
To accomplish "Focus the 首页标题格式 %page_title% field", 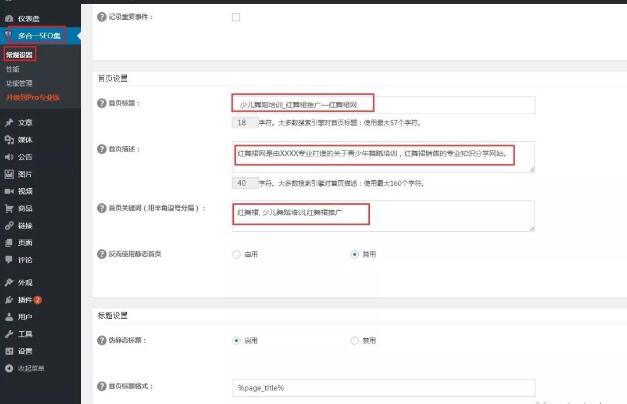I will coord(383,388).
